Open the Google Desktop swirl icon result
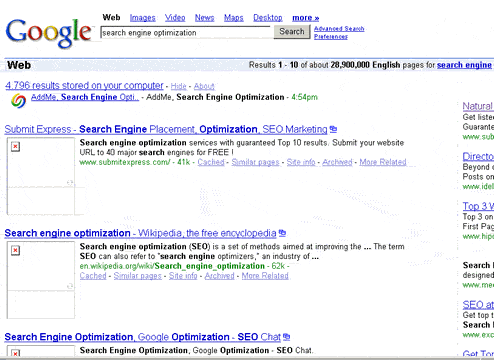 tap(18, 101)
